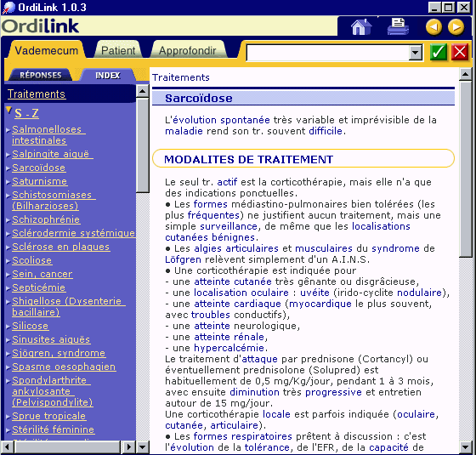Open Sein, cancer entry
This screenshot has width=476, height=455.
[x=42, y=274]
